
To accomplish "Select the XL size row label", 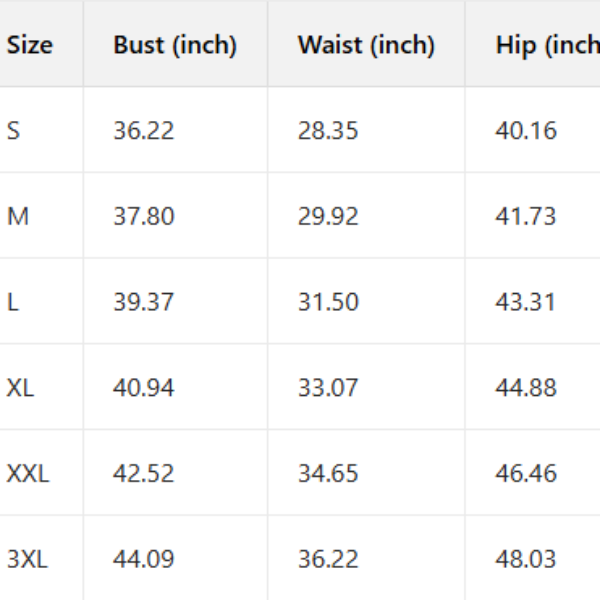I will (x=21, y=388).
